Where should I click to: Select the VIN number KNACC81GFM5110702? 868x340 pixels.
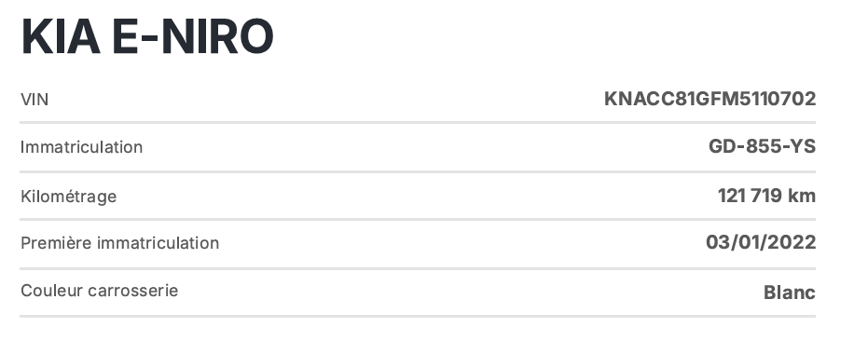(710, 99)
